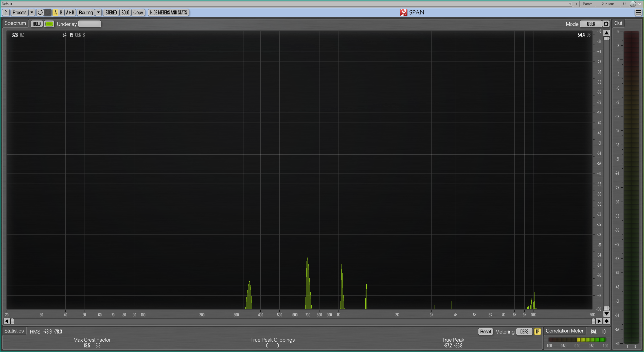Click the frequency scrollbar left handle

pos(12,321)
